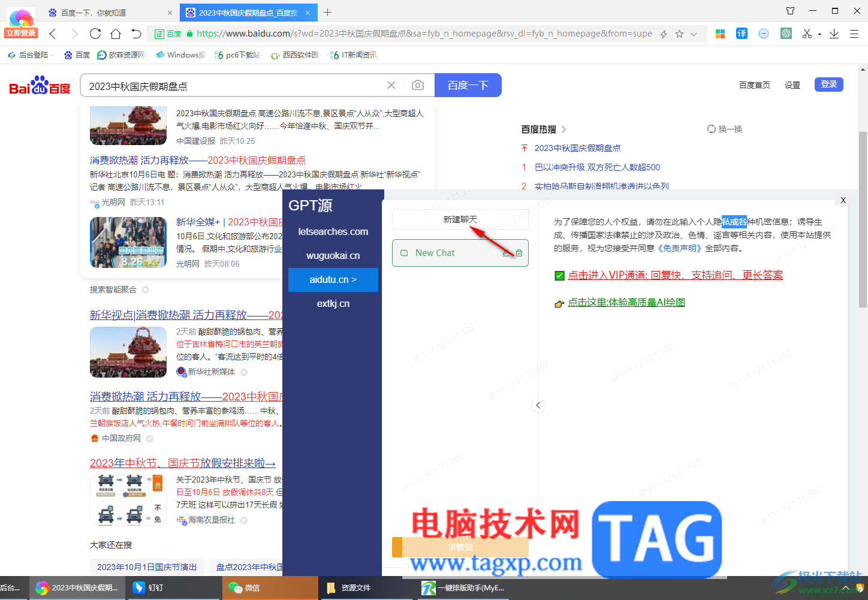The height and width of the screenshot is (600, 868).
Task: Open the New Chat conversation
Action: 460,253
